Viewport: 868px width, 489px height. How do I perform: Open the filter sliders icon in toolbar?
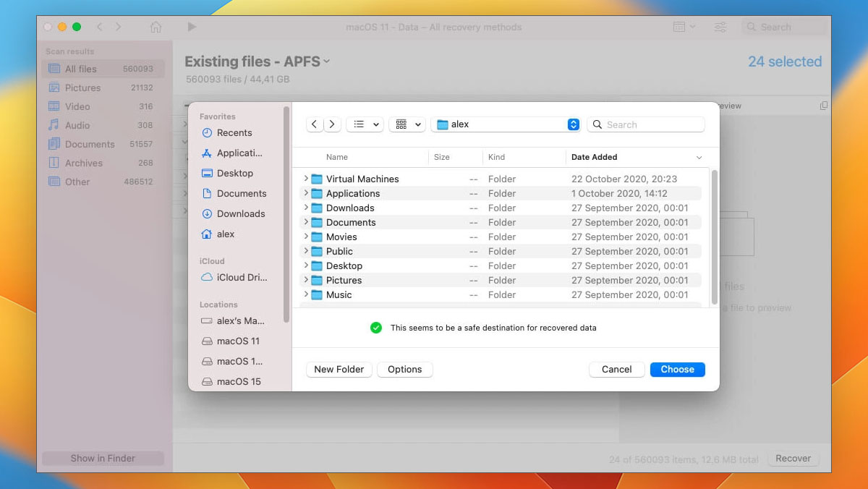click(720, 27)
